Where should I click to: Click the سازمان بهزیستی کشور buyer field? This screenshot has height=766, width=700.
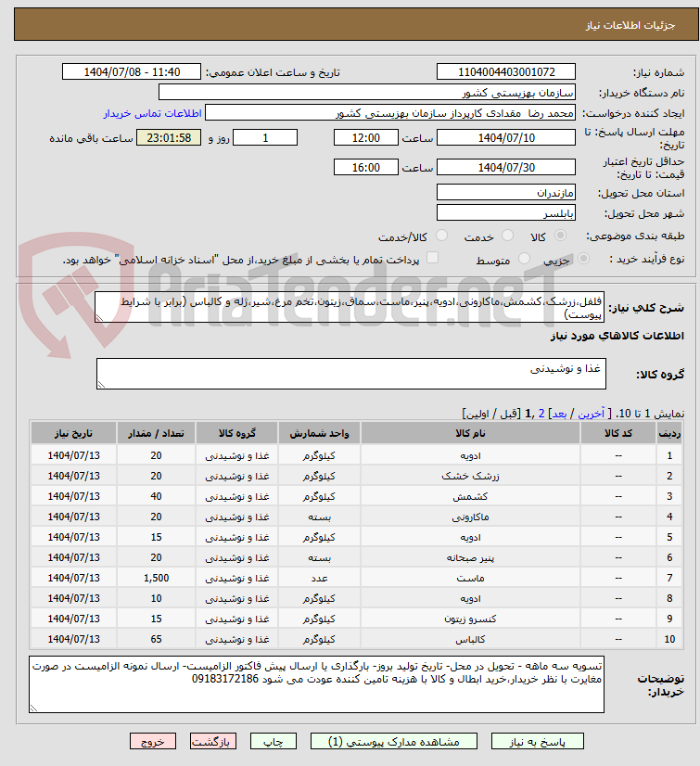click(x=367, y=93)
